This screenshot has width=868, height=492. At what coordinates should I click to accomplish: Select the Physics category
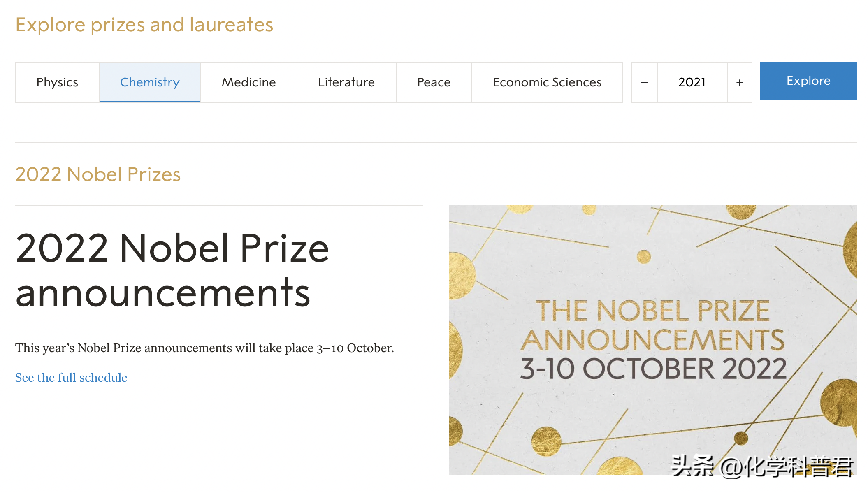(x=57, y=82)
